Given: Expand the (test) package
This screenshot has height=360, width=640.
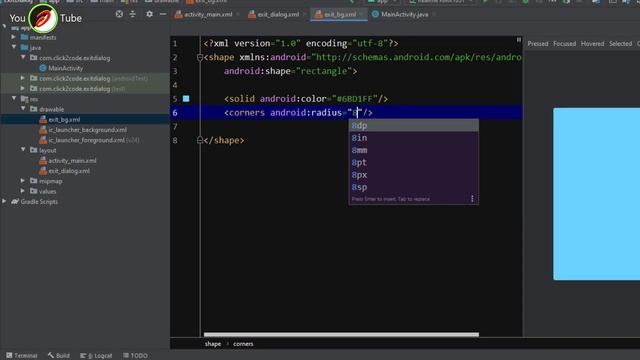Looking at the screenshot, I should coord(23,88).
